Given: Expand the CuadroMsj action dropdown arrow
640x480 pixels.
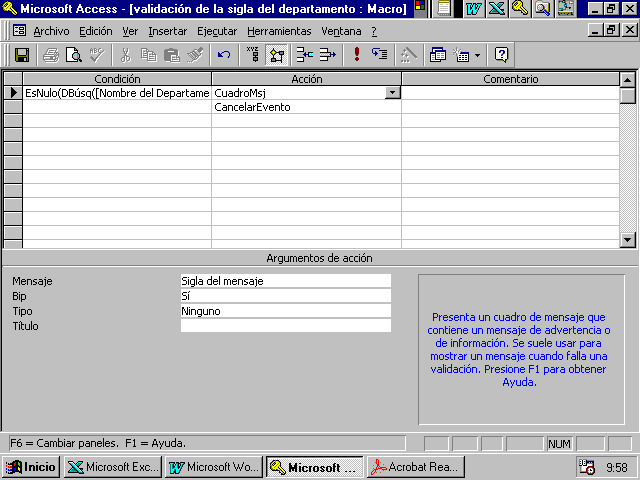Looking at the screenshot, I should point(392,93).
